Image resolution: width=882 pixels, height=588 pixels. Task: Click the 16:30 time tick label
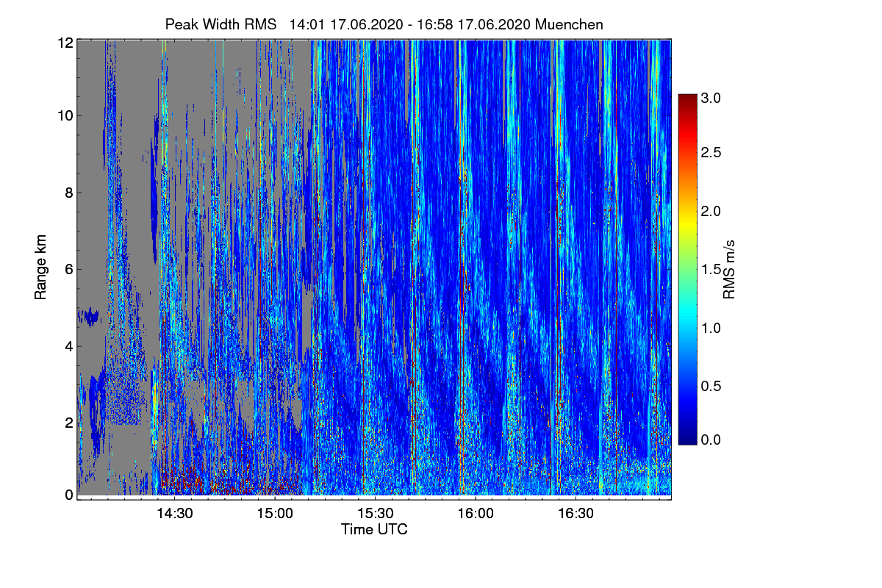[x=576, y=514]
